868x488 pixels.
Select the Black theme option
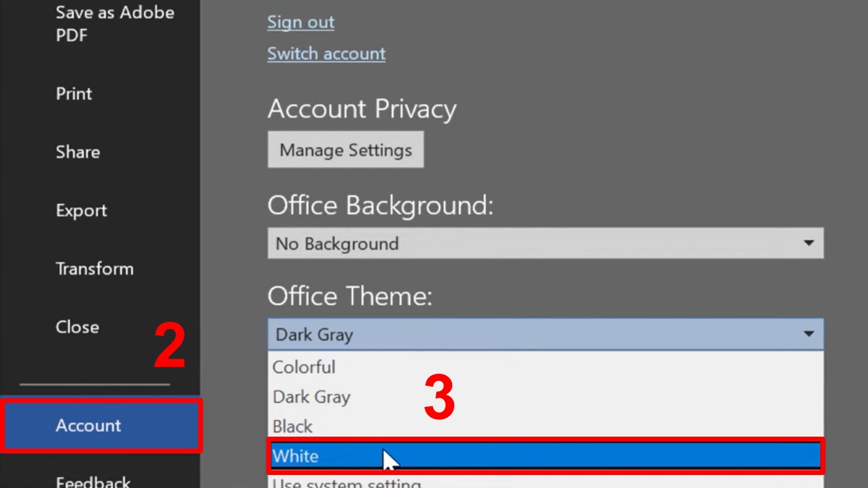(x=292, y=427)
